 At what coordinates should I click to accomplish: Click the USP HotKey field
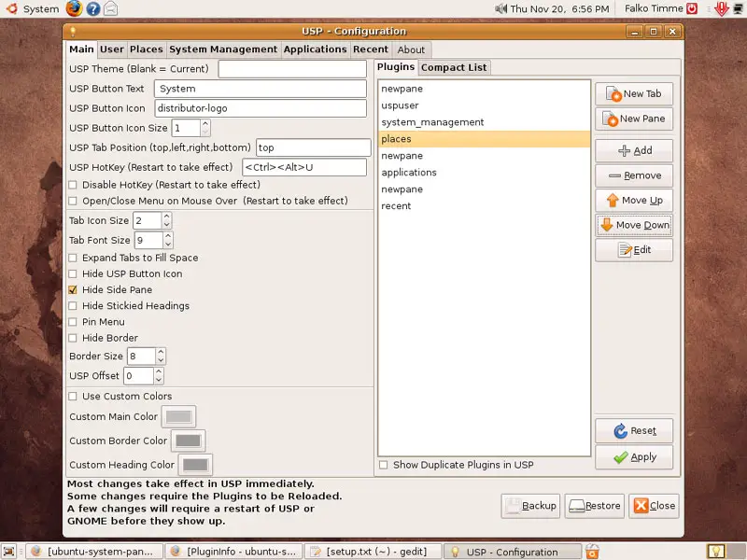(304, 167)
